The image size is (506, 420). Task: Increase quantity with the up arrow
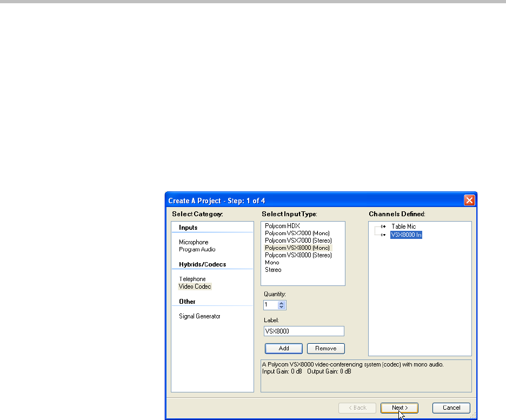click(x=281, y=303)
